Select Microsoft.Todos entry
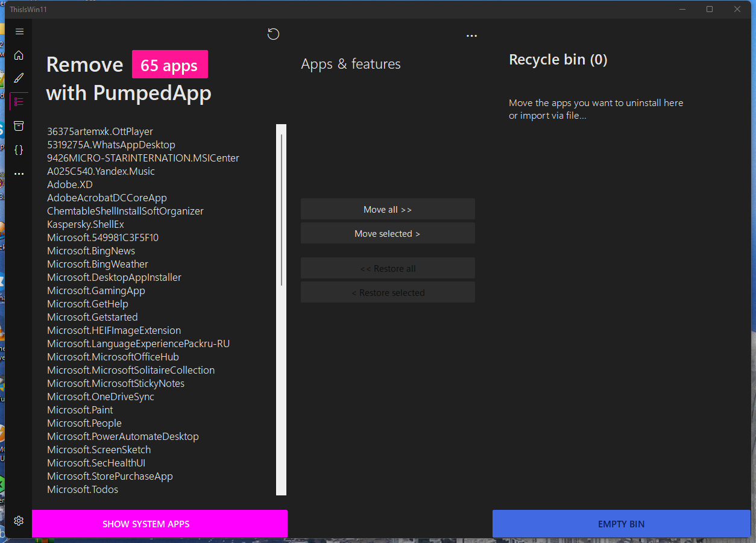Image resolution: width=756 pixels, height=543 pixels. click(x=83, y=489)
